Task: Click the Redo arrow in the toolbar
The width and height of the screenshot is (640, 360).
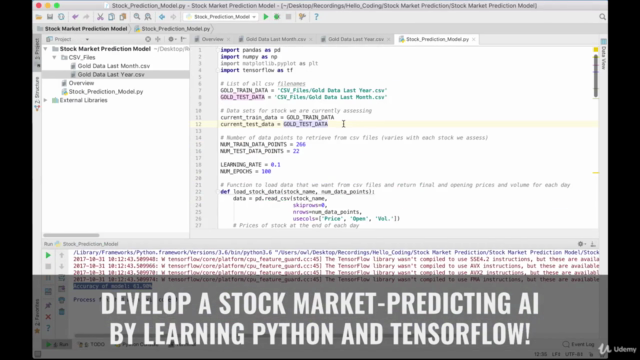Action: click(x=86, y=17)
